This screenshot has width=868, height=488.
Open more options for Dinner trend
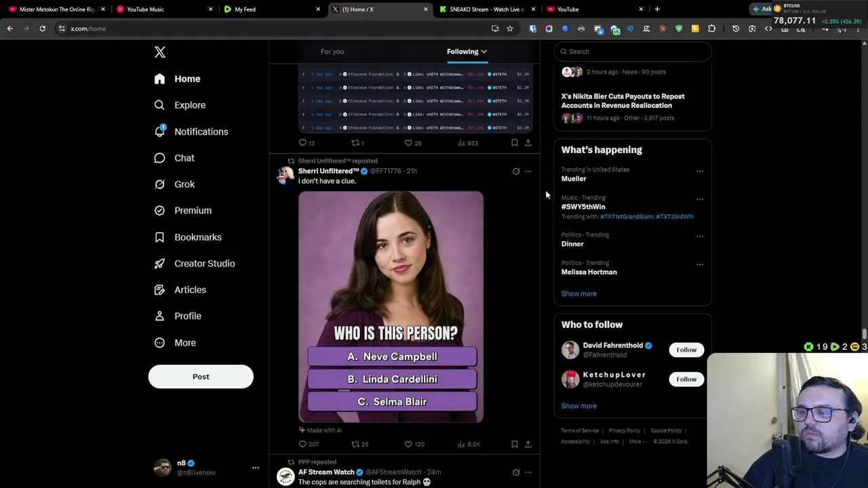tap(700, 237)
